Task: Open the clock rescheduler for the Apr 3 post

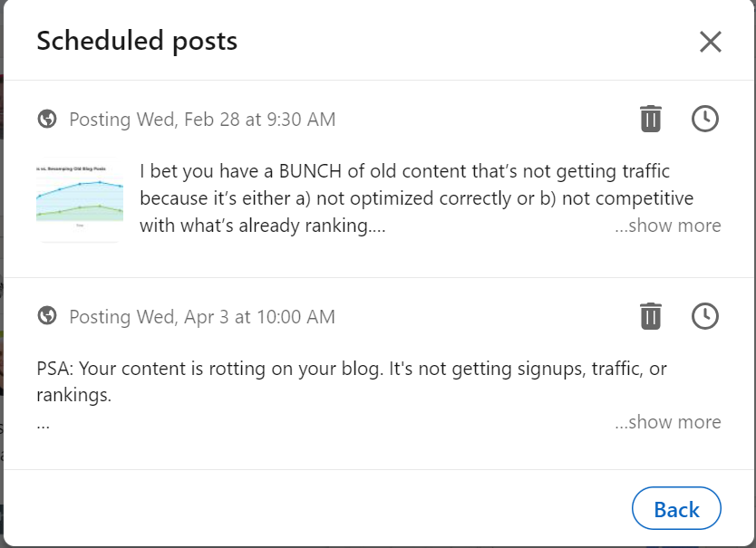Action: coord(704,316)
